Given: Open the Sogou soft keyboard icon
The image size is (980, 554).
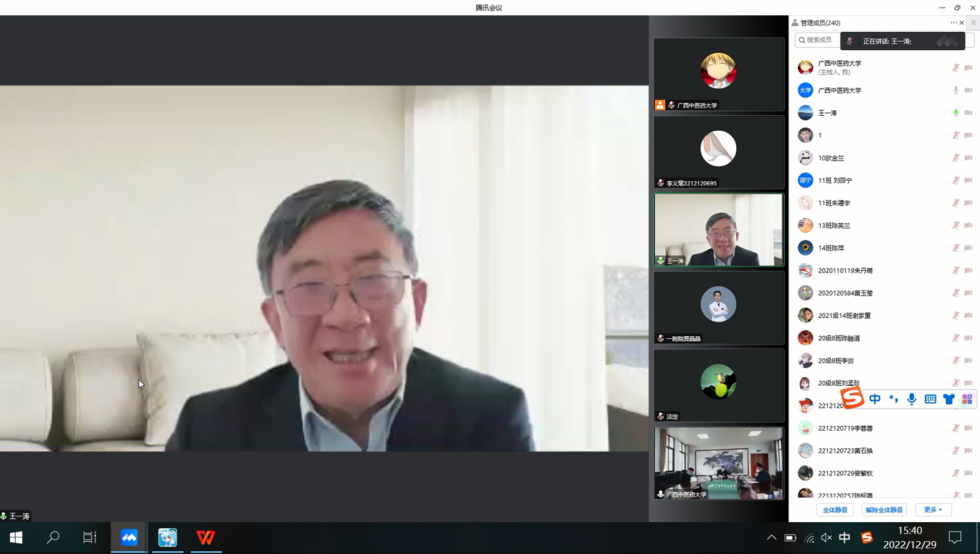Looking at the screenshot, I should pyautogui.click(x=931, y=399).
